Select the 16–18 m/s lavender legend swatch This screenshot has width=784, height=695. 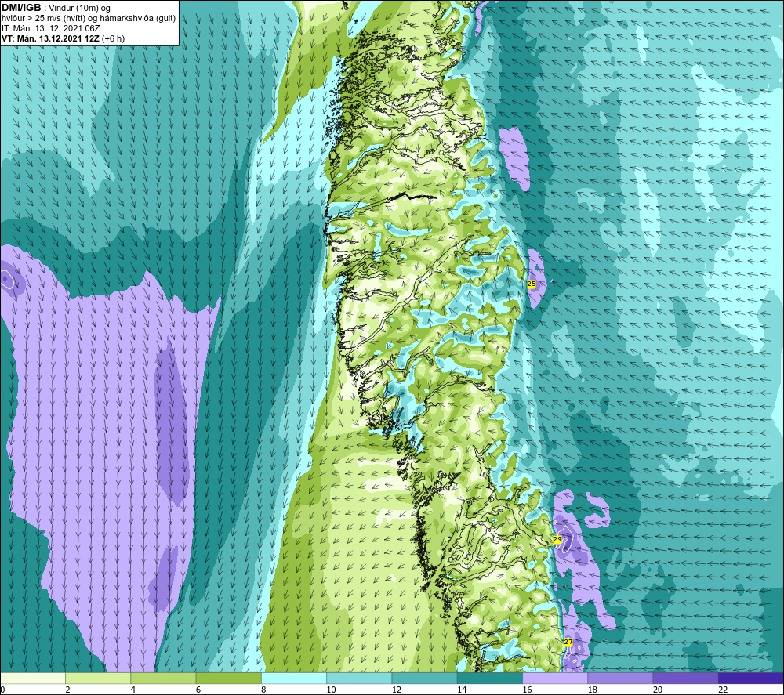pyautogui.click(x=555, y=678)
